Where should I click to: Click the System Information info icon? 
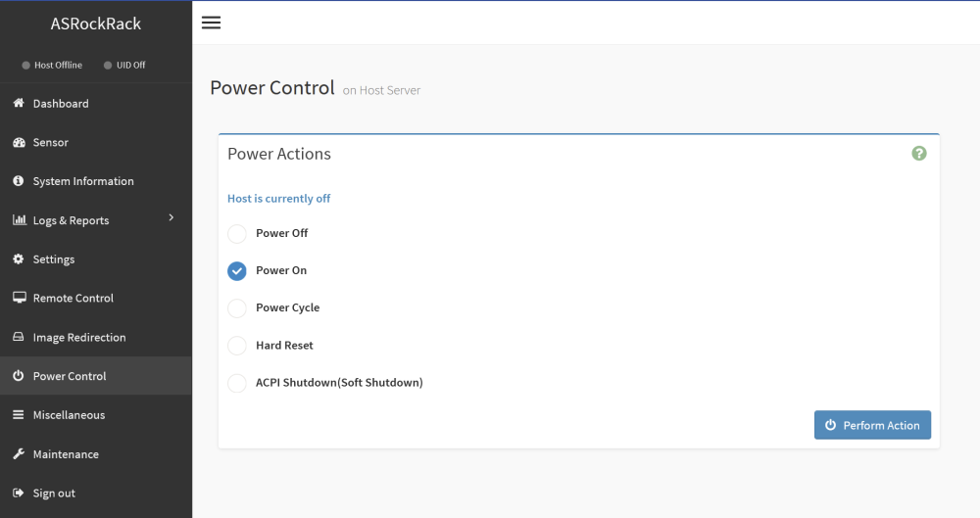tap(19, 180)
